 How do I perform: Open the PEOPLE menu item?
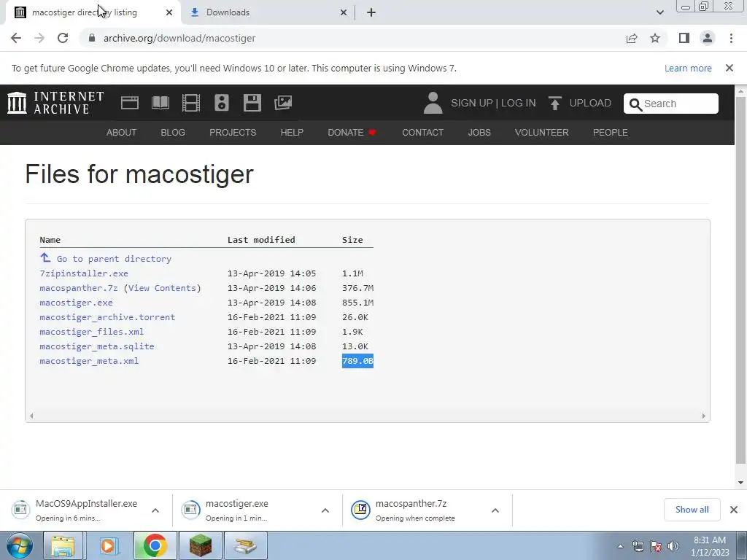point(611,133)
